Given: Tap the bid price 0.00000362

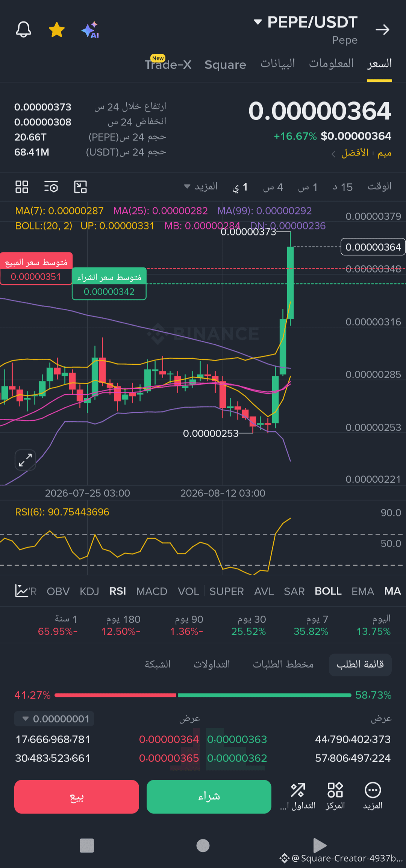Looking at the screenshot, I should (x=237, y=758).
